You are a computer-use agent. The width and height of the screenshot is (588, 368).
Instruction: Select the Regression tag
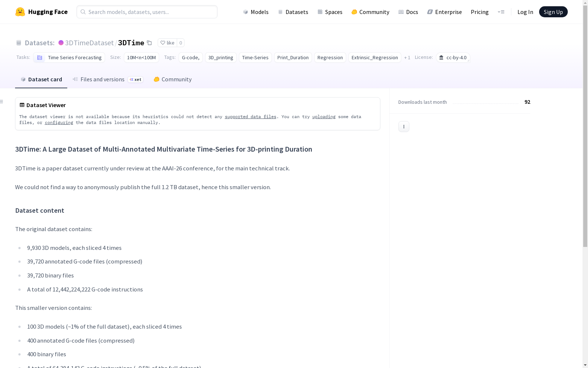[x=330, y=57]
